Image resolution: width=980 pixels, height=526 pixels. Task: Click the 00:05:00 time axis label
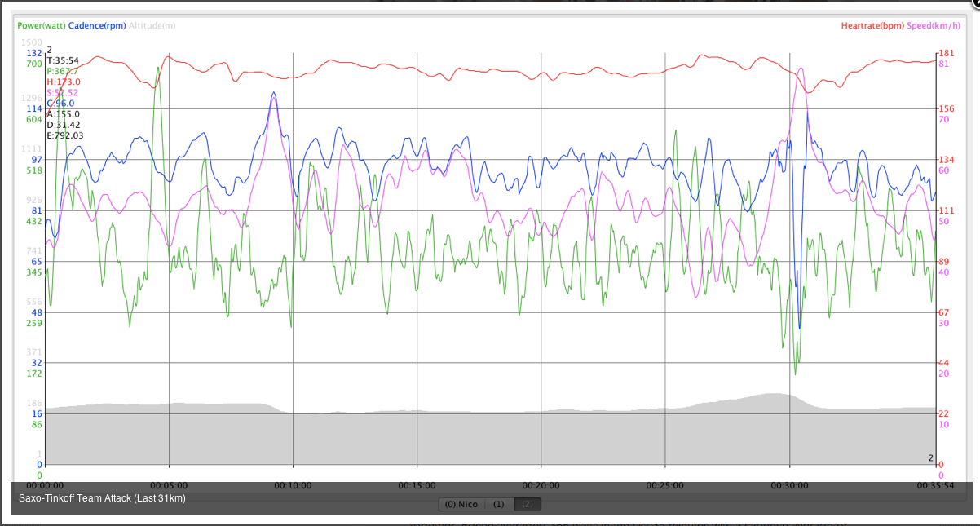pyautogui.click(x=169, y=485)
